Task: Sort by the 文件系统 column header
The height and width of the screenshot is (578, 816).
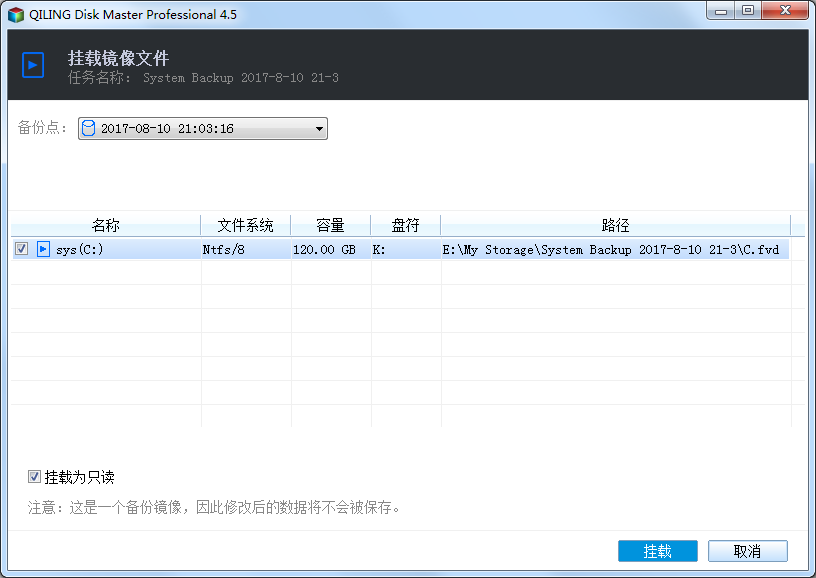Action: (x=245, y=225)
